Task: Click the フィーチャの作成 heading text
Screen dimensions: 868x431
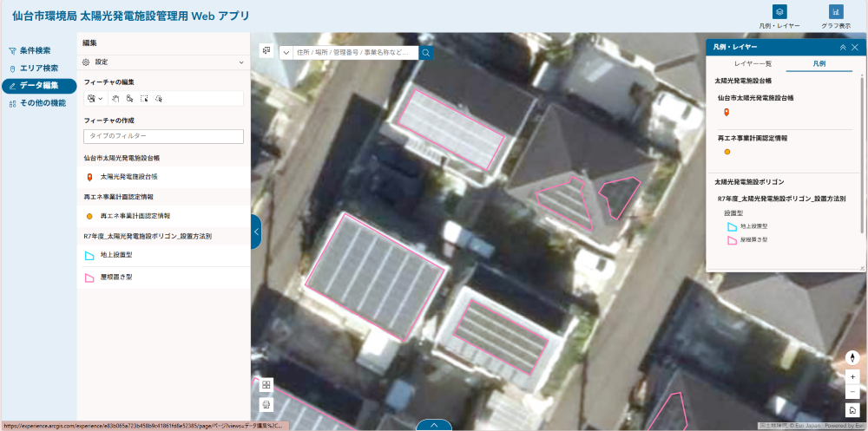Action: pos(109,120)
